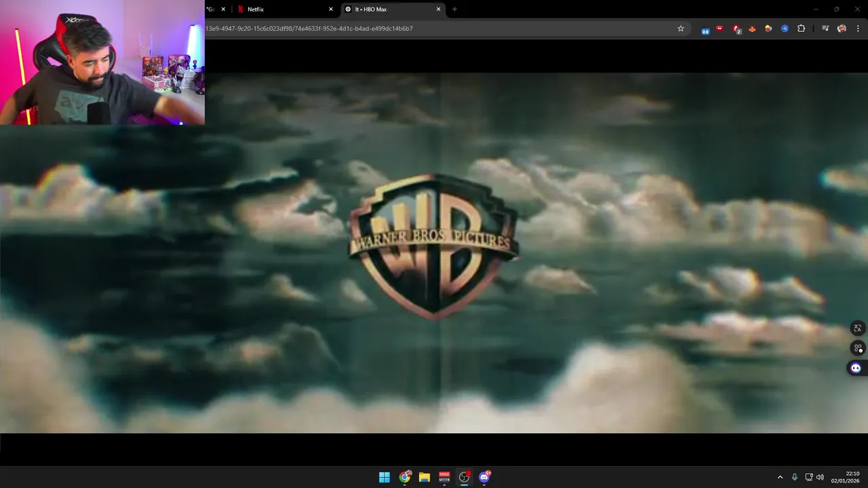This screenshot has width=868, height=488.
Task: Open the Extensions puzzle-piece menu
Action: (801, 28)
